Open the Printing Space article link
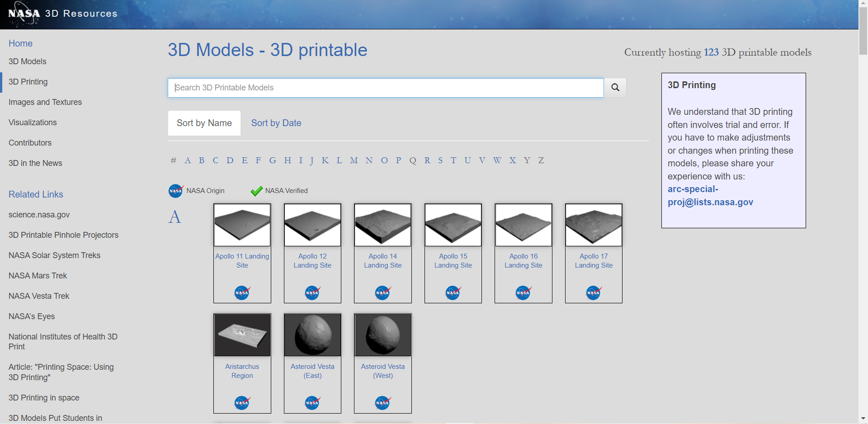The height and width of the screenshot is (424, 868). tap(61, 372)
